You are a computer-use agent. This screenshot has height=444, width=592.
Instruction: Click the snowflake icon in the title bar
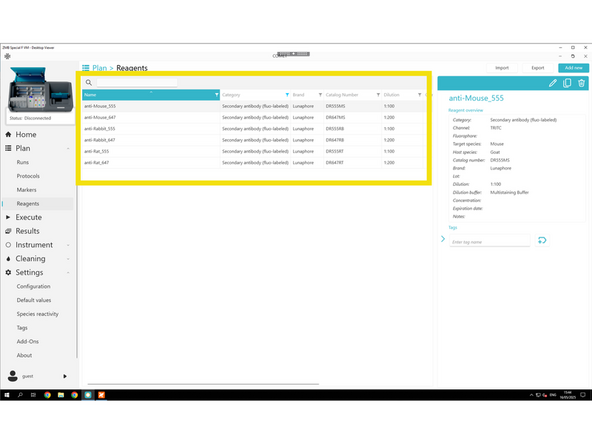point(7,56)
